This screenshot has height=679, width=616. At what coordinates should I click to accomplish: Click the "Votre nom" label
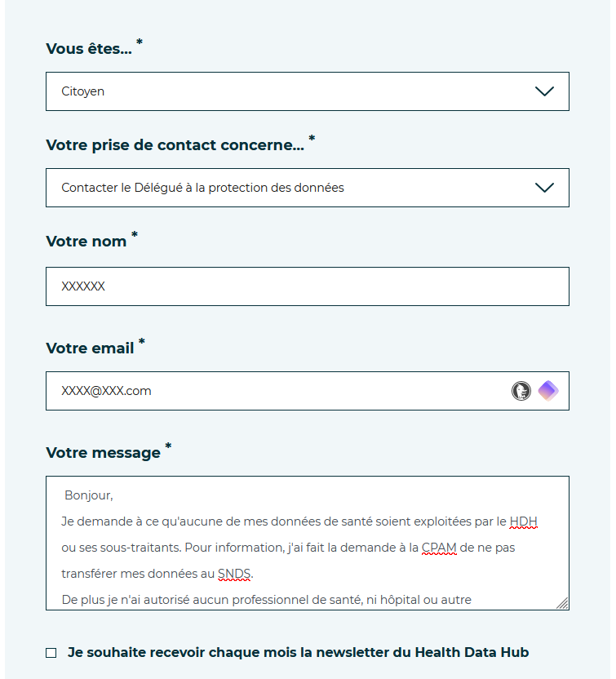[x=86, y=242]
